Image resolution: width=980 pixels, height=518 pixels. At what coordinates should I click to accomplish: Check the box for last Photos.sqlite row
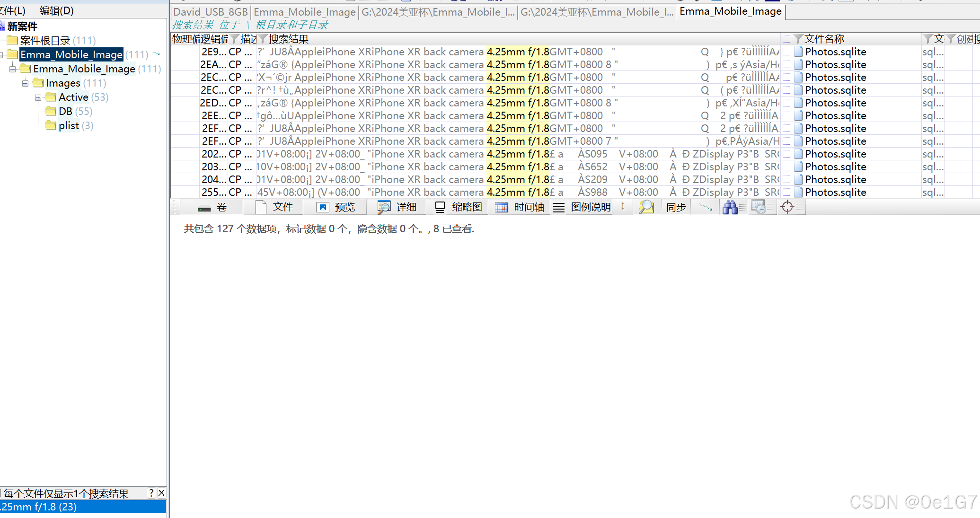point(786,192)
